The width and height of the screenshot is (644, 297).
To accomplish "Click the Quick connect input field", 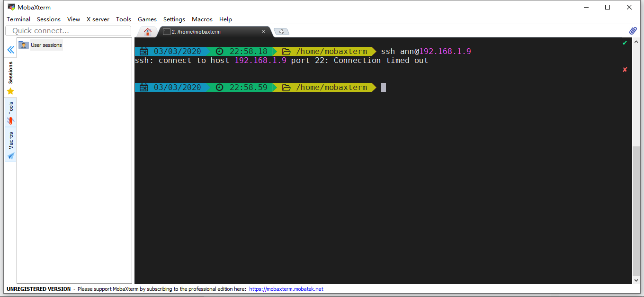I will tap(68, 31).
